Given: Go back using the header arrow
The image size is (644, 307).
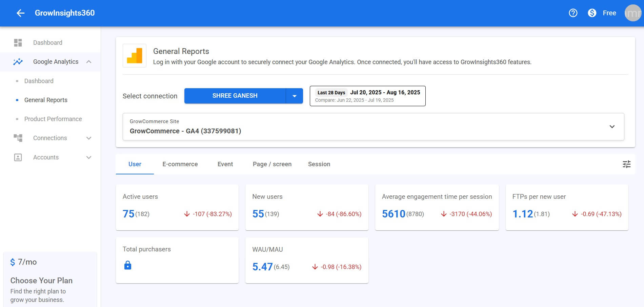Looking at the screenshot, I should tap(21, 13).
